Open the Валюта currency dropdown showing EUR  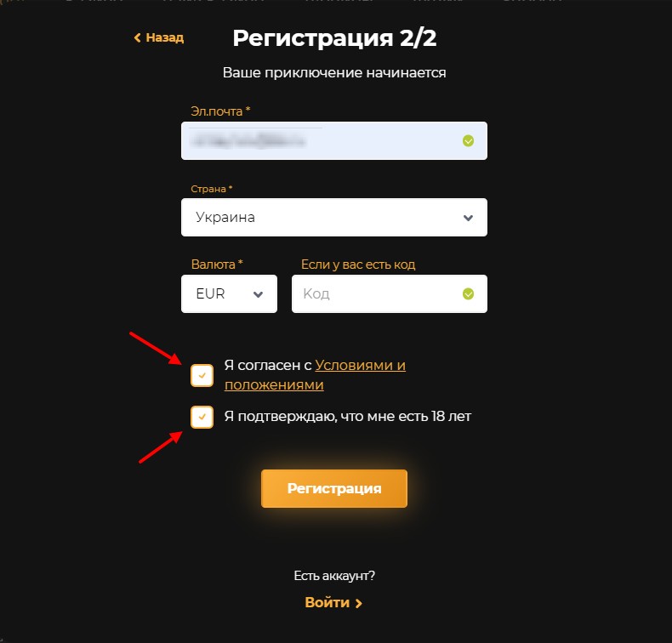click(230, 294)
